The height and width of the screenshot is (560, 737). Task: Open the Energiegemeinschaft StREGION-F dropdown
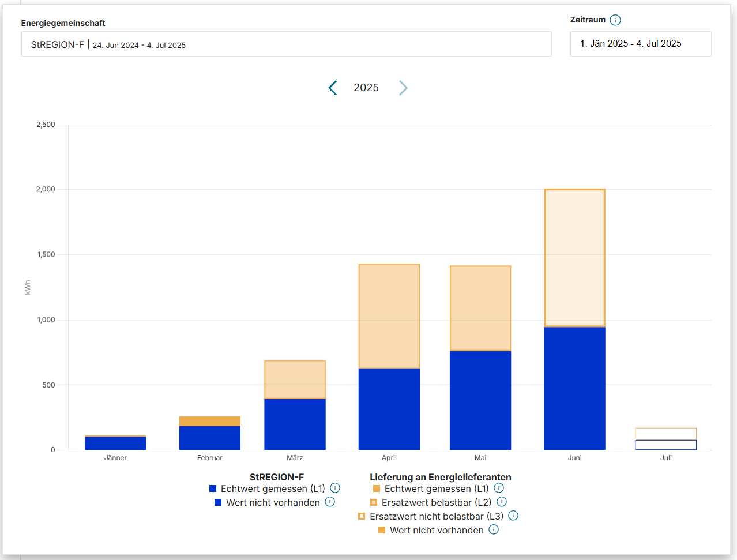(286, 44)
